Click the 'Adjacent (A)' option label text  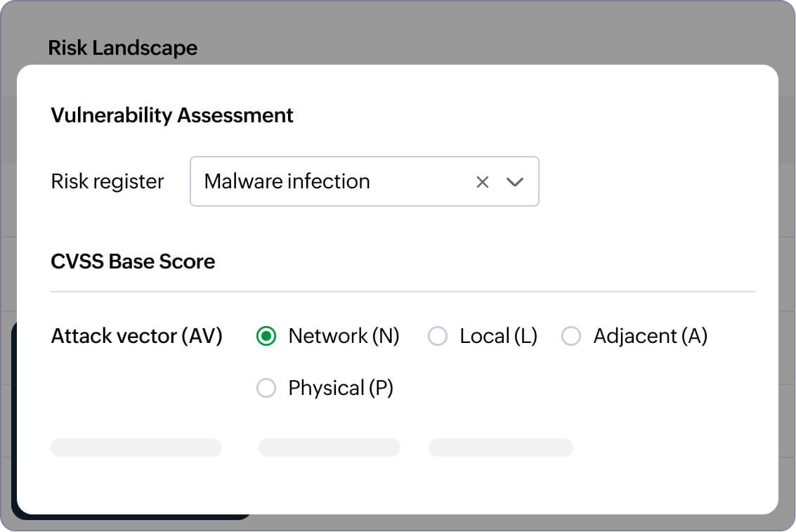650,337
